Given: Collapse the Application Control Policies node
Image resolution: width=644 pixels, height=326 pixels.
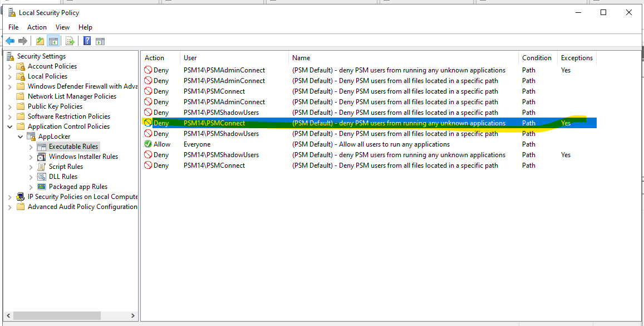Looking at the screenshot, I should click(10, 126).
